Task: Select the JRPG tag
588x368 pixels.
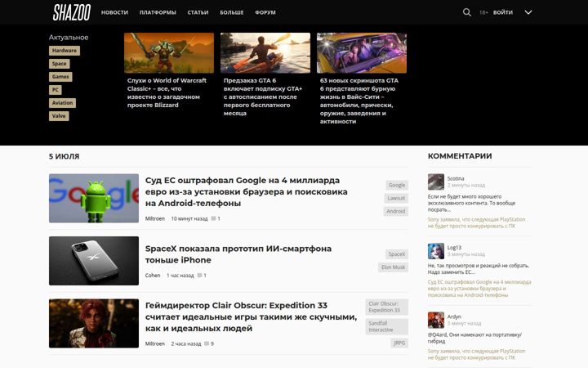Action: coord(399,343)
